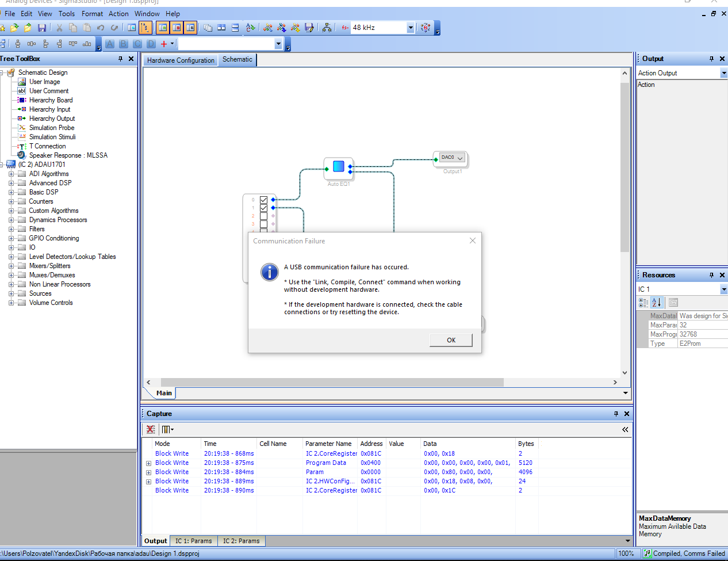Toggle checkbox for input channel 0

(x=264, y=200)
